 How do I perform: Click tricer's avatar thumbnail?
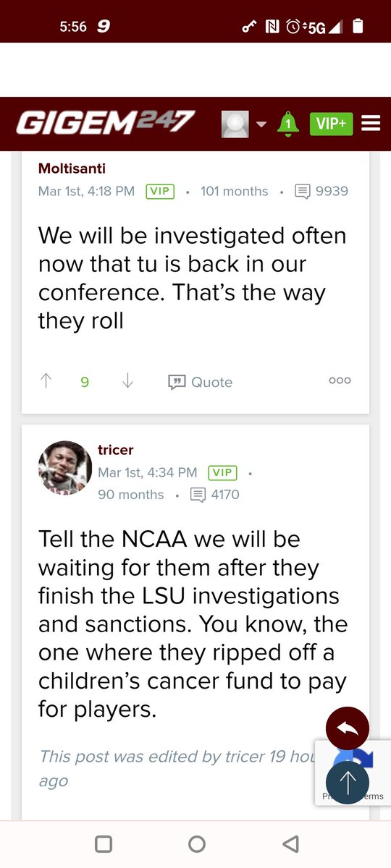65,469
